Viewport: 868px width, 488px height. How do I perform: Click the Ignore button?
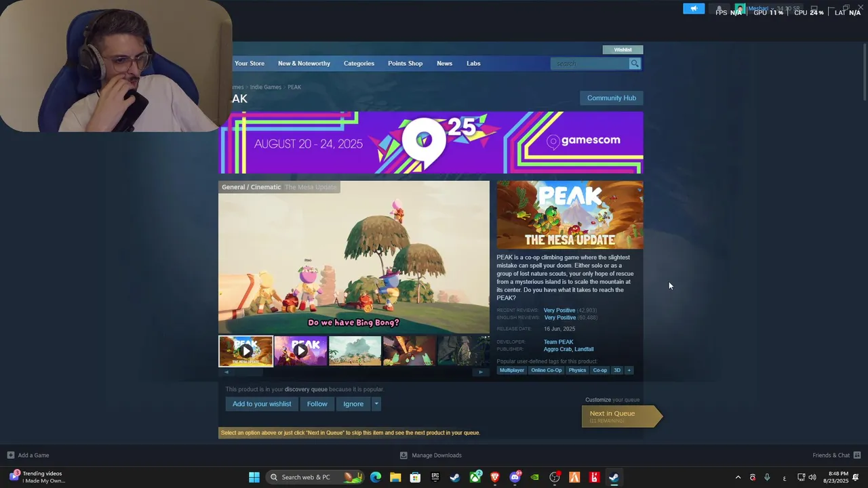pyautogui.click(x=353, y=404)
